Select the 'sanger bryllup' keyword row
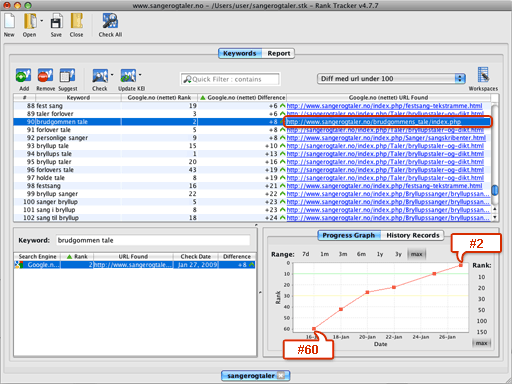This screenshot has width=512, height=384. 252,202
